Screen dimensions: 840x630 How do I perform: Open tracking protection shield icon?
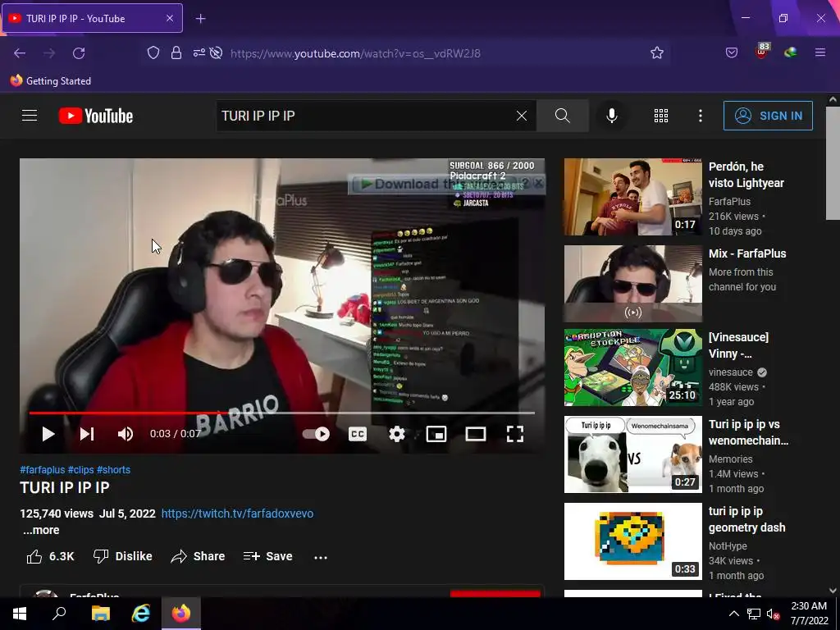pyautogui.click(x=153, y=52)
